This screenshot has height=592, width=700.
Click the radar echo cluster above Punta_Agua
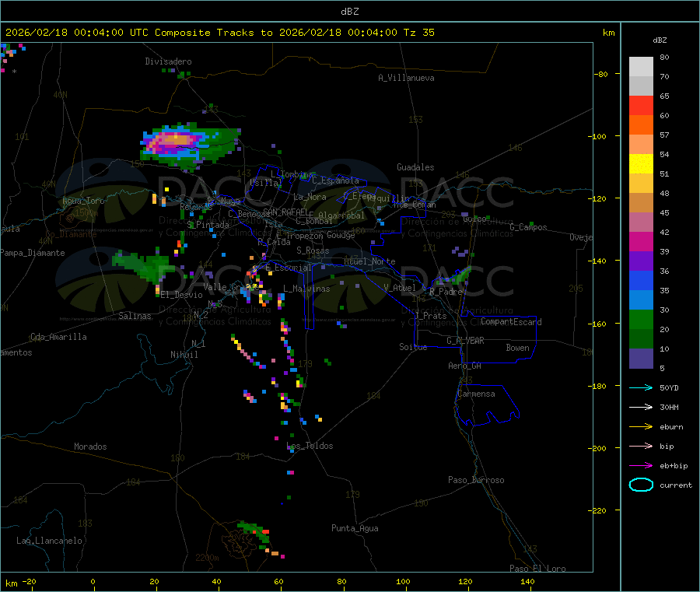click(x=255, y=532)
